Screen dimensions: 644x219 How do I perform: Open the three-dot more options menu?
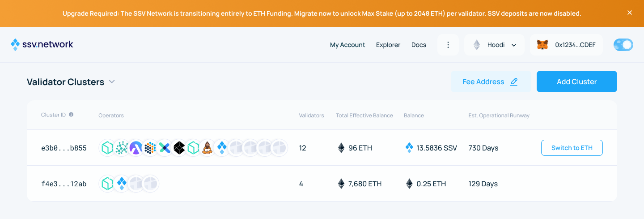[x=448, y=45]
